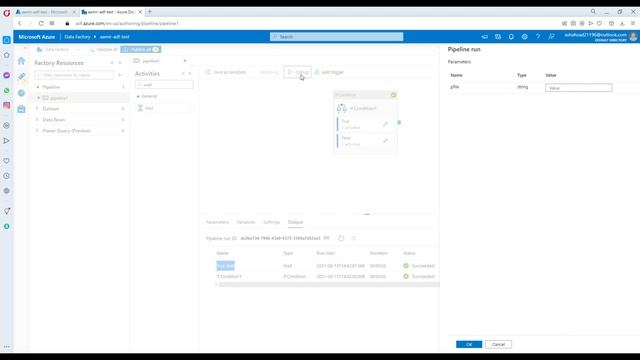Open Instagram in browser sidebar
The height and width of the screenshot is (360, 640).
tap(7, 105)
